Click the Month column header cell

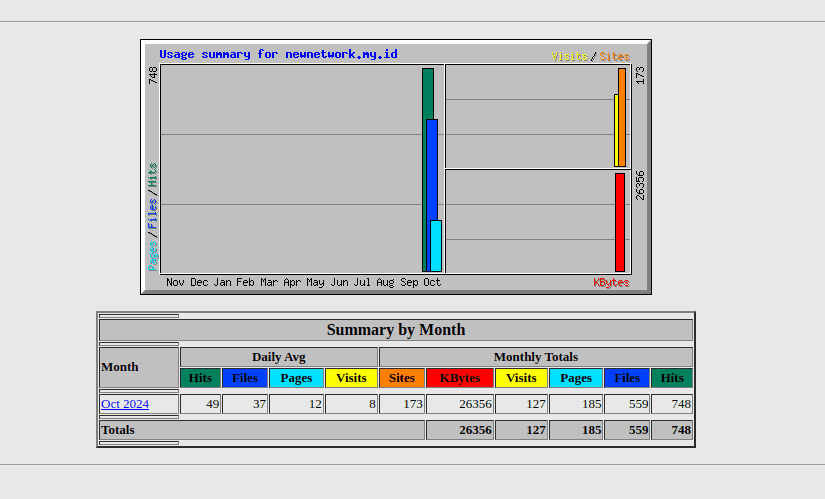[139, 367]
